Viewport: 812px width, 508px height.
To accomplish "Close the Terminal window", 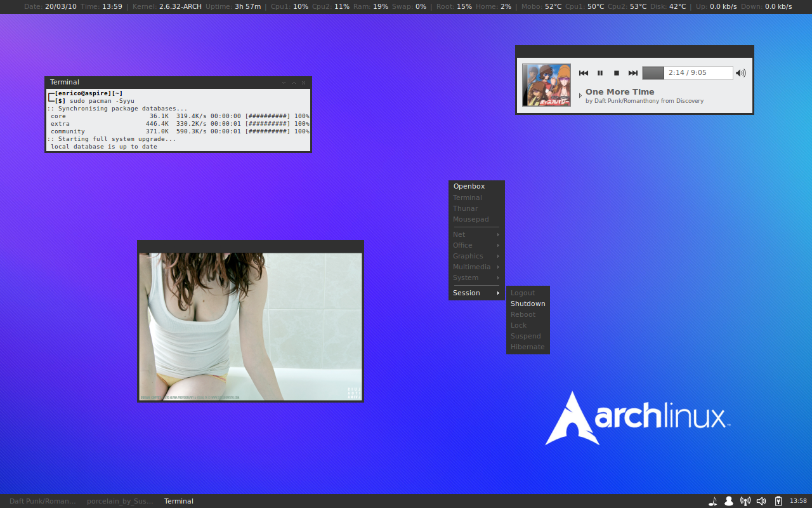I will tap(303, 83).
